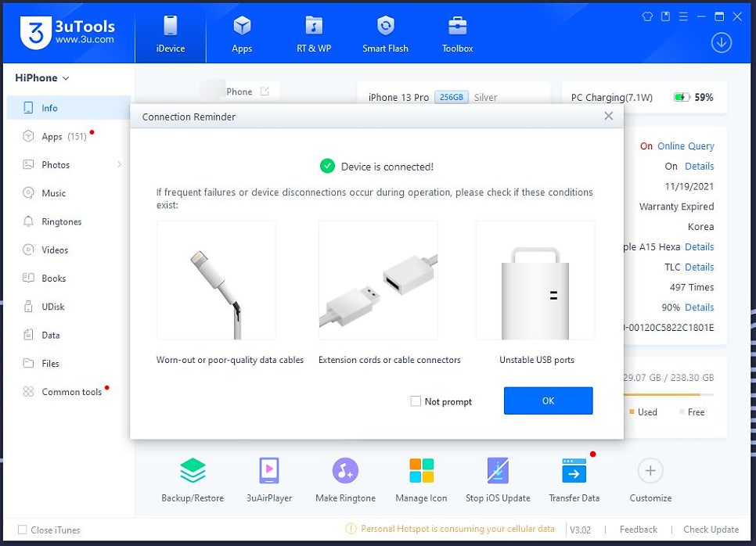Click the 3uTools logo
The image size is (756, 546).
pyautogui.click(x=67, y=32)
